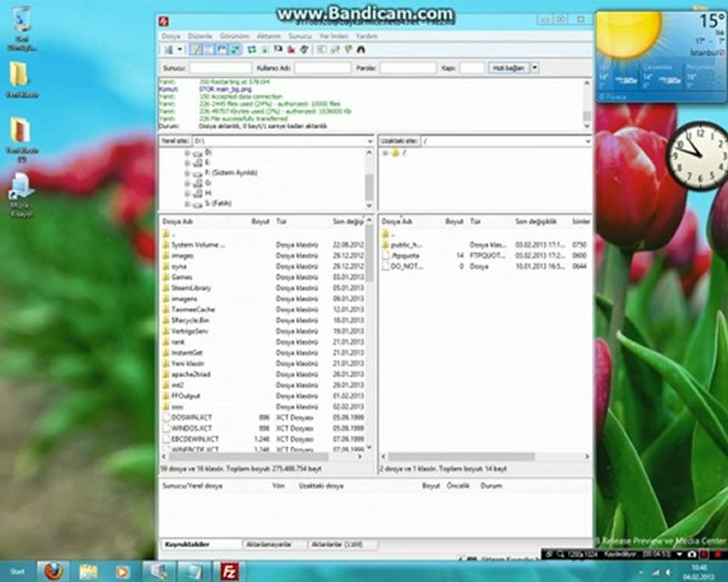This screenshot has width=728, height=582.
Task: Disconnect from server icon
Action: coord(291,49)
